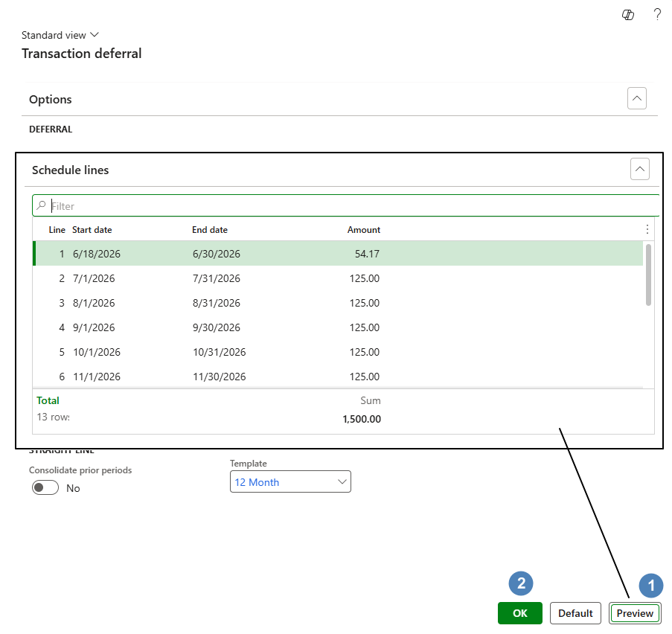
Task: Select the row starting 10/1/2026
Action: tap(338, 352)
